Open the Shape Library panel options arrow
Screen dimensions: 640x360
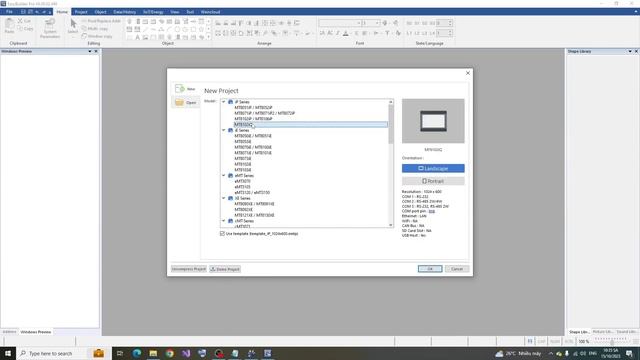(630, 51)
